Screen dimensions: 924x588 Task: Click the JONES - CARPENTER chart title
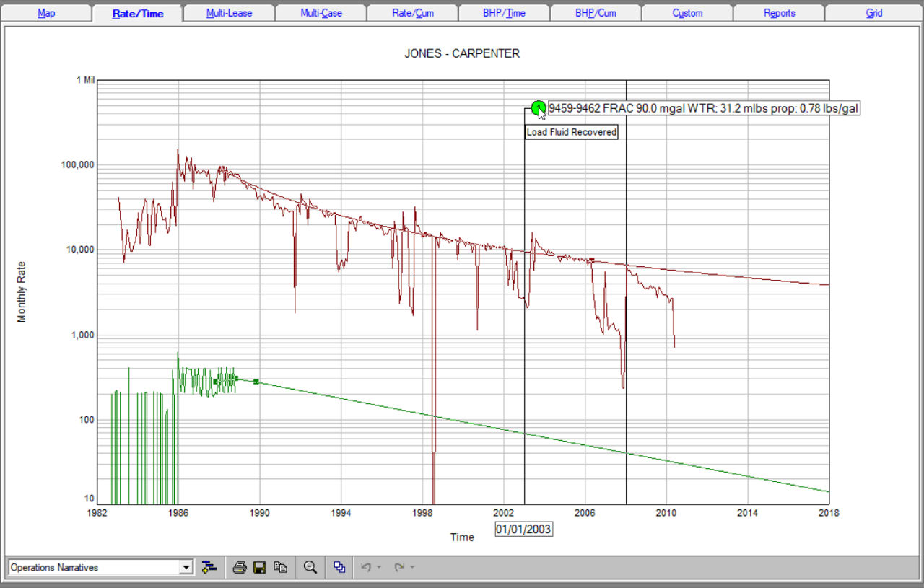pyautogui.click(x=462, y=53)
